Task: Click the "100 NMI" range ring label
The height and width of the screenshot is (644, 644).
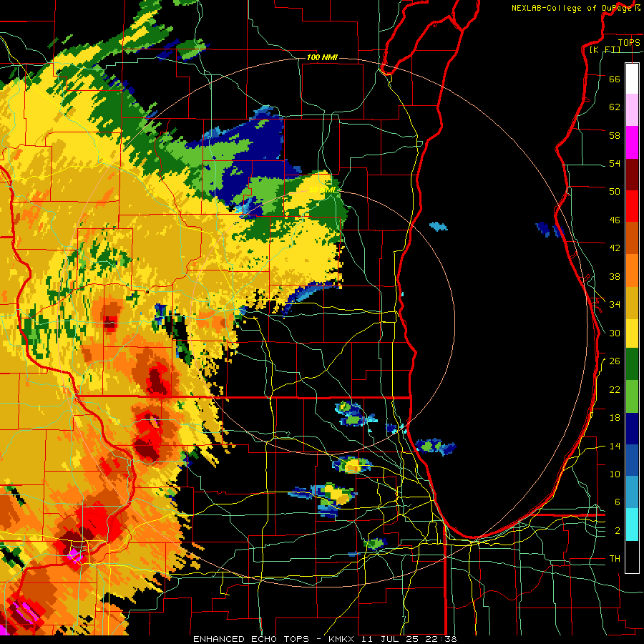Action: point(322,57)
